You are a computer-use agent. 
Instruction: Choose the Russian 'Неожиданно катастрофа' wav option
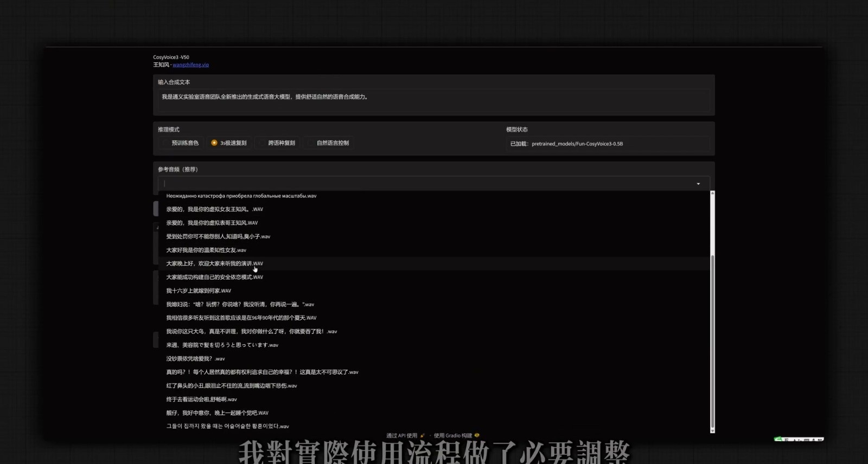pos(434,196)
